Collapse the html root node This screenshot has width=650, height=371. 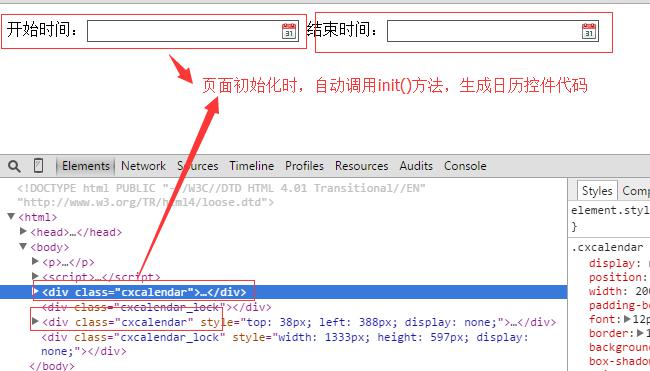pyautogui.click(x=11, y=216)
